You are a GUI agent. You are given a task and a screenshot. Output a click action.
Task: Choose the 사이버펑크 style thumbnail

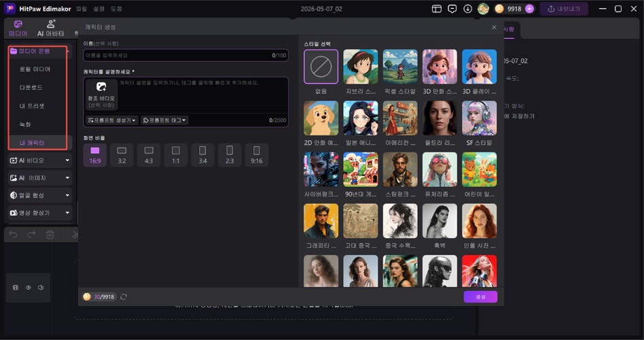click(321, 169)
